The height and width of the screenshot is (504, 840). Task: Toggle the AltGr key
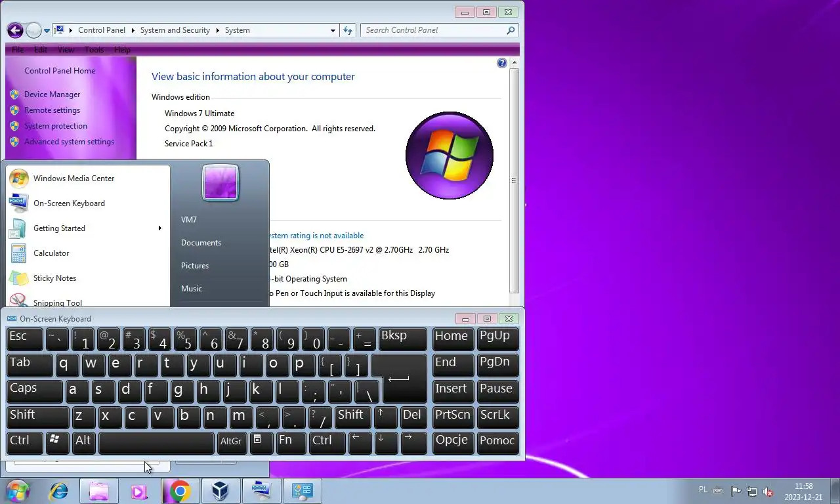click(x=232, y=442)
